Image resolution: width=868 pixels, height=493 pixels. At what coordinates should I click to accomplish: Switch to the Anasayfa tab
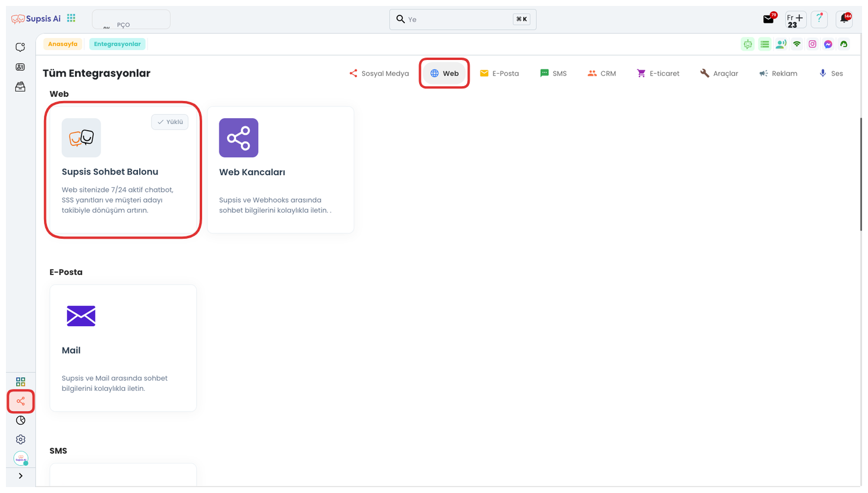(62, 44)
